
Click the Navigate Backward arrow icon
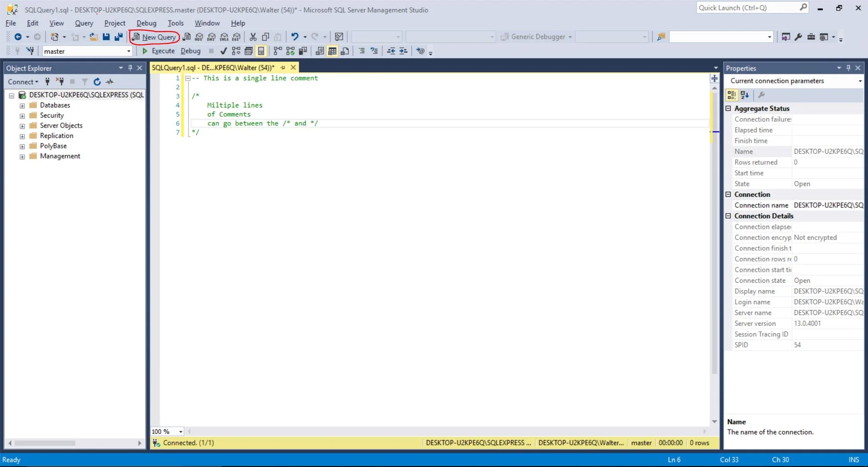(x=18, y=37)
